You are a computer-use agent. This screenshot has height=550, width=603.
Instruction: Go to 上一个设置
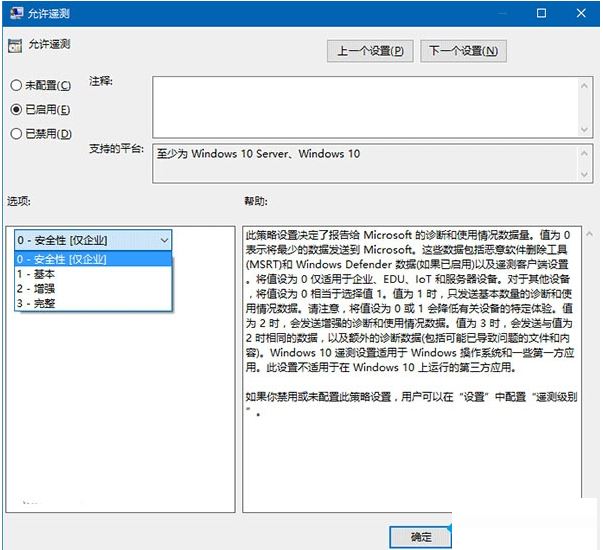370,50
